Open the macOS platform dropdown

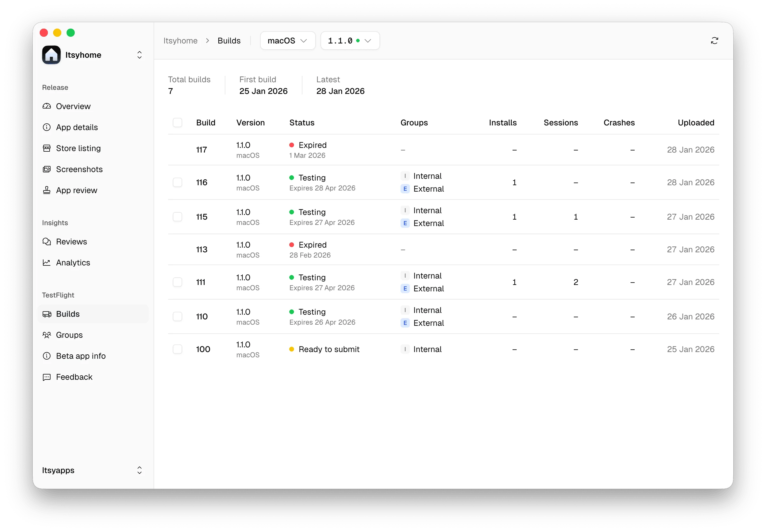287,40
